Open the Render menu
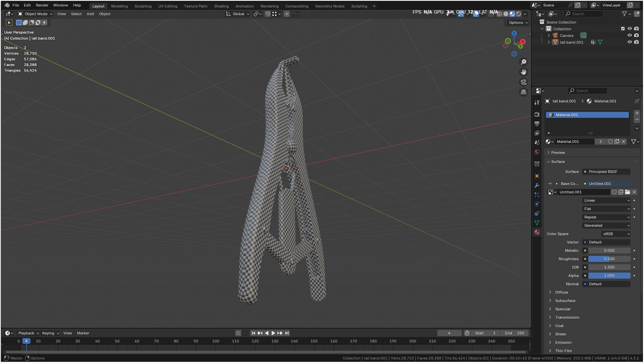This screenshot has width=644, height=363. (42, 5)
